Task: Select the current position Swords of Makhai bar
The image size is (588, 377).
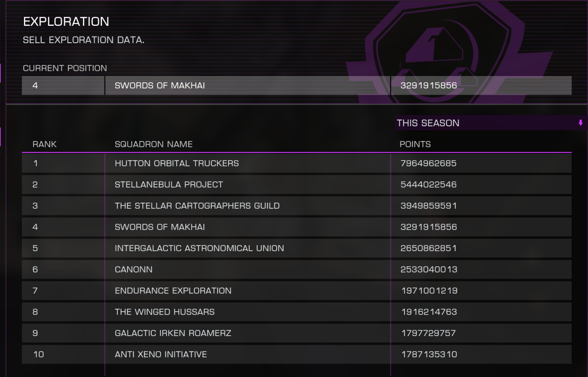Action: click(x=296, y=86)
